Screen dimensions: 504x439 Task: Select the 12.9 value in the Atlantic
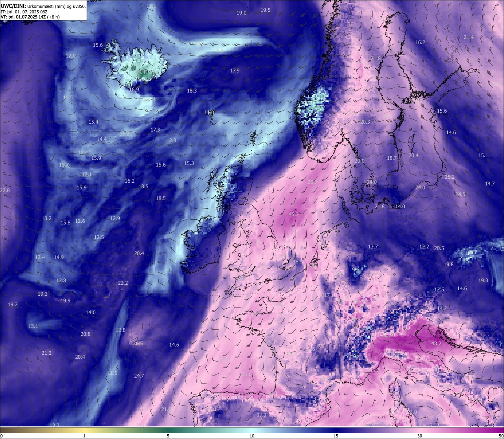(x=115, y=218)
